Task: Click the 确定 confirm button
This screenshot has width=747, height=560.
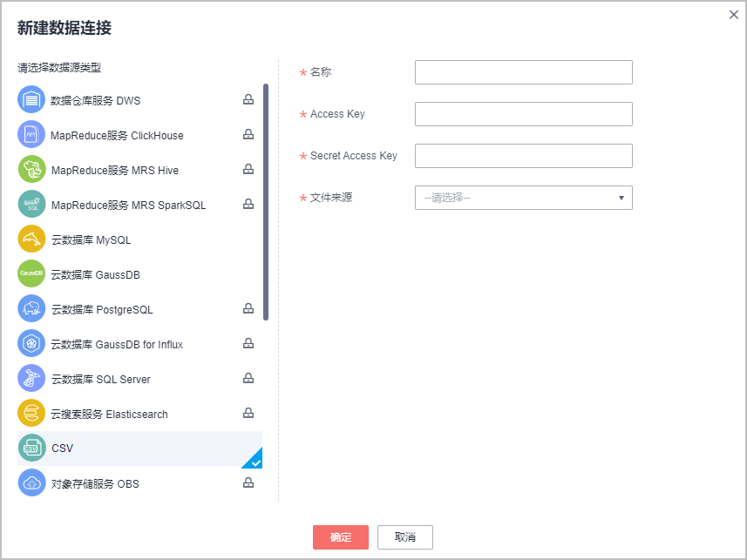Action: click(341, 537)
